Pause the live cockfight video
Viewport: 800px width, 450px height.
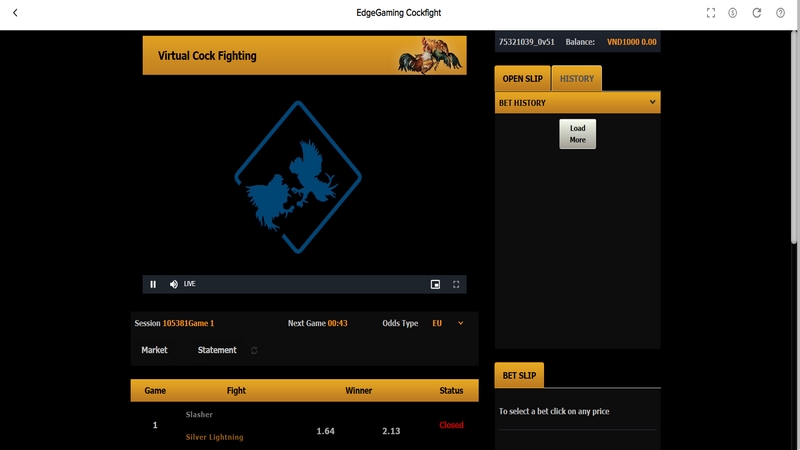point(153,284)
